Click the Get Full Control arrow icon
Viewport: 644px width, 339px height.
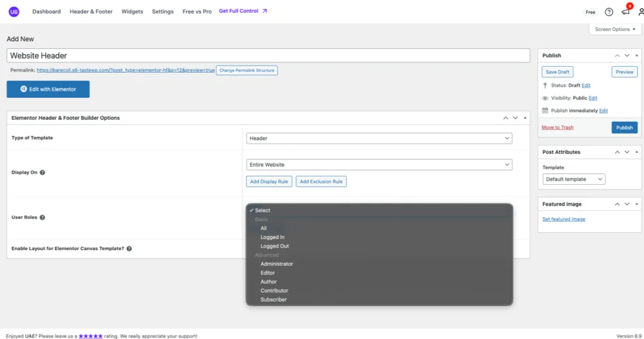265,11
